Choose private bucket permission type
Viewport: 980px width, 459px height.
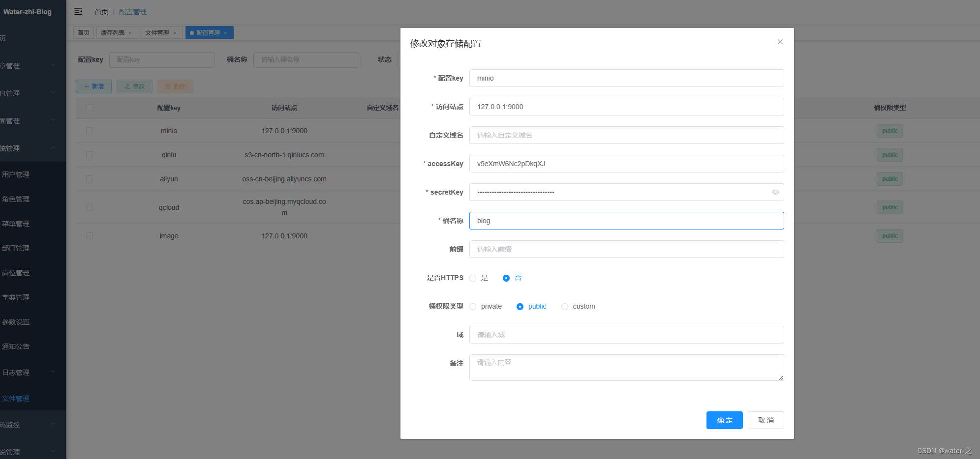coord(473,307)
